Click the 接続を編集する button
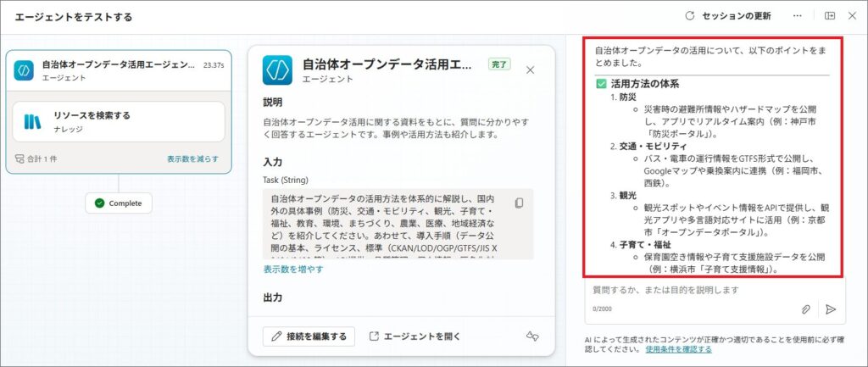The height and width of the screenshot is (367, 868). click(309, 336)
